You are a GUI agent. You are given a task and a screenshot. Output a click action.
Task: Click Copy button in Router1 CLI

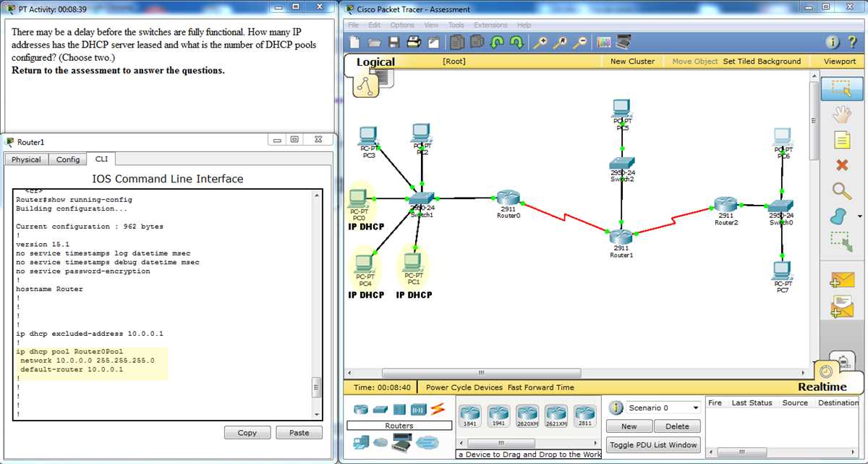point(247,433)
